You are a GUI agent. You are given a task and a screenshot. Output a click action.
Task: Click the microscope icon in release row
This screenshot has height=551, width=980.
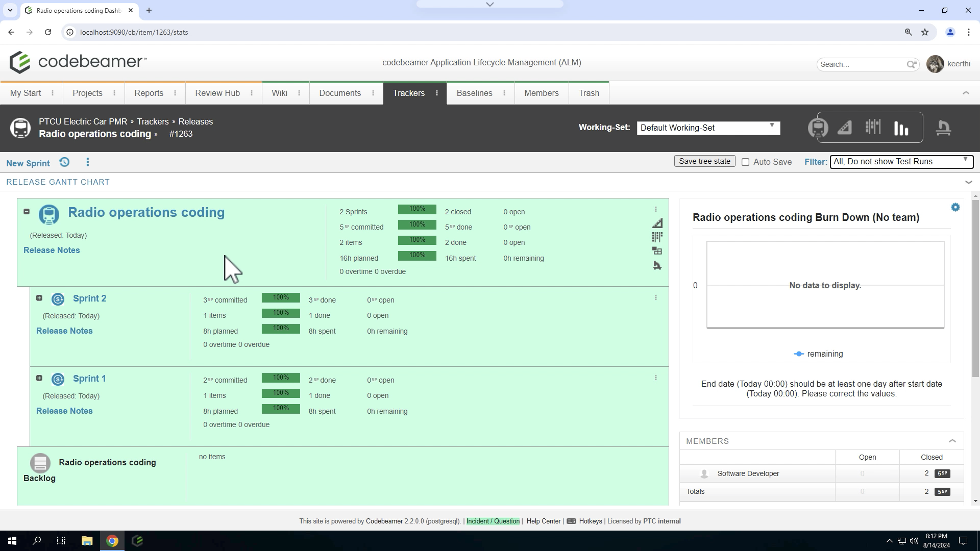click(657, 265)
